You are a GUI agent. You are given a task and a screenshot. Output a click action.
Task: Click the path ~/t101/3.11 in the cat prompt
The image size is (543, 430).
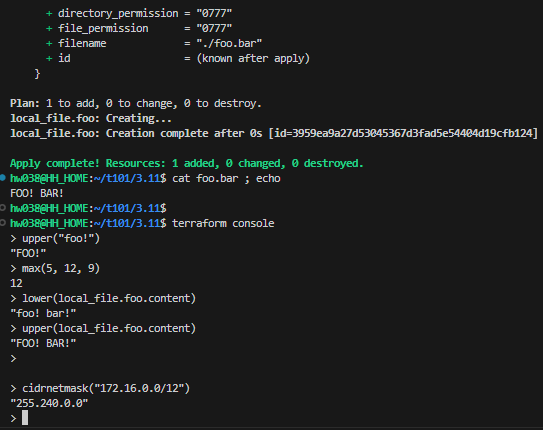point(127,178)
